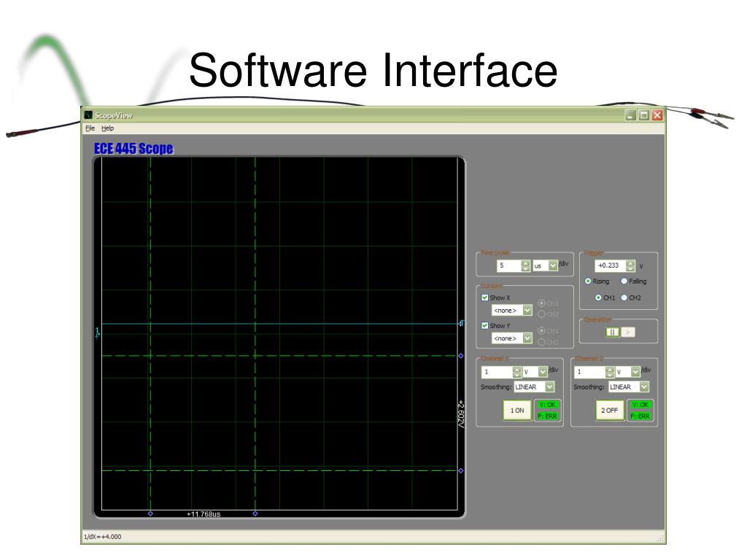
Task: Click the trigger level T marker on scope edge
Action: point(461,323)
